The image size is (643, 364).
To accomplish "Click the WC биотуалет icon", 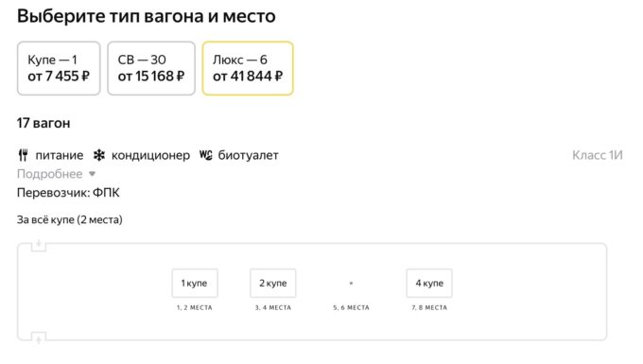I will (206, 155).
